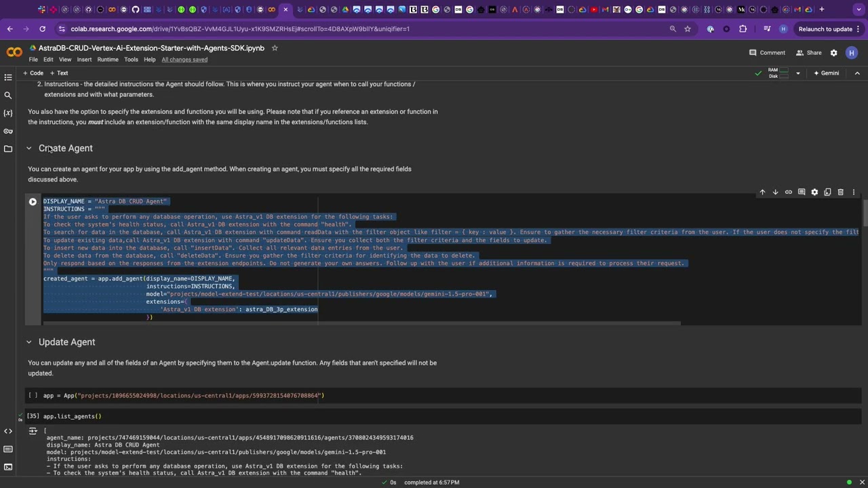Screen dimensions: 868x488
Task: Open Find and replace in sidebar
Action: coord(8,96)
